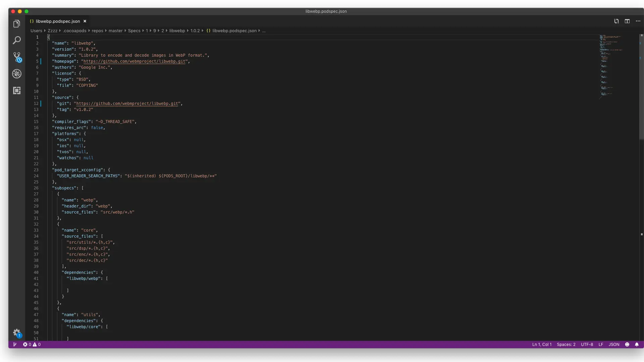Open the Debug view
This screenshot has width=644, height=362.
pos(17,74)
